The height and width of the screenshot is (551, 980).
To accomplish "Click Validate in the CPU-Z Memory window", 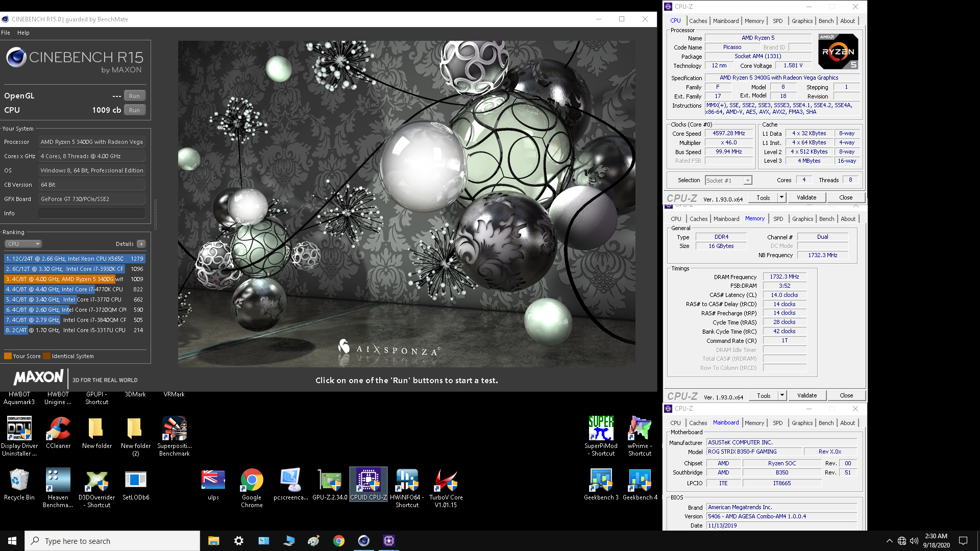I will pyautogui.click(x=807, y=395).
